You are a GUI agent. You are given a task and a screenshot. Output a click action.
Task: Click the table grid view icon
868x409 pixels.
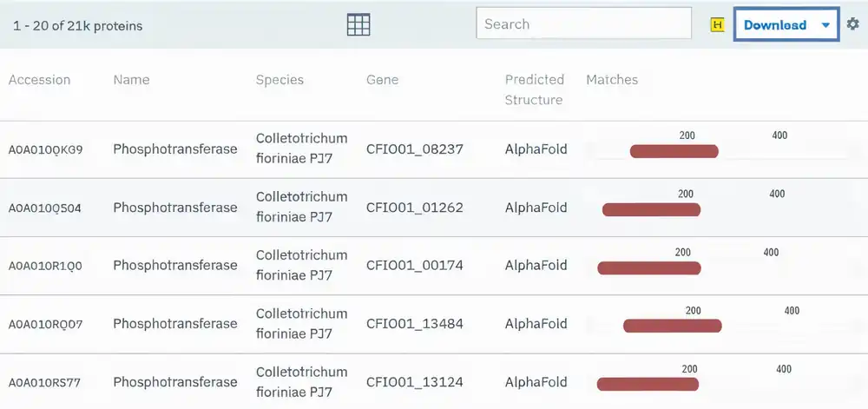[x=358, y=25]
